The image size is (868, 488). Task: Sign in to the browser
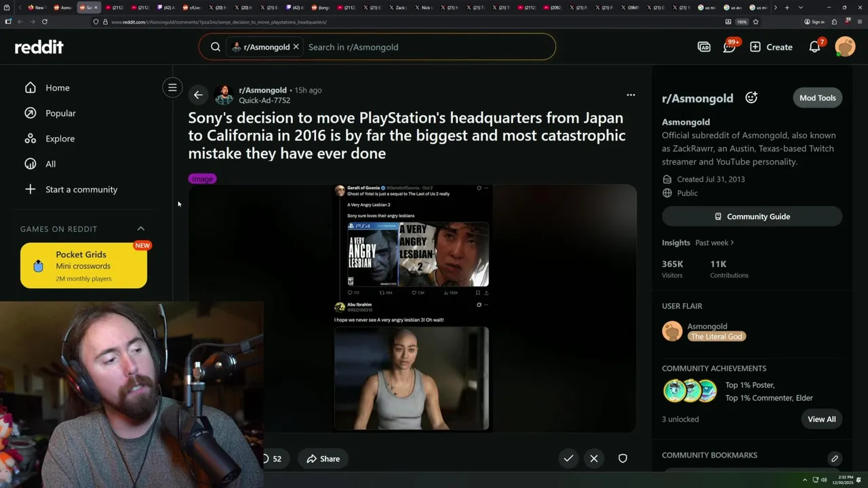[814, 22]
